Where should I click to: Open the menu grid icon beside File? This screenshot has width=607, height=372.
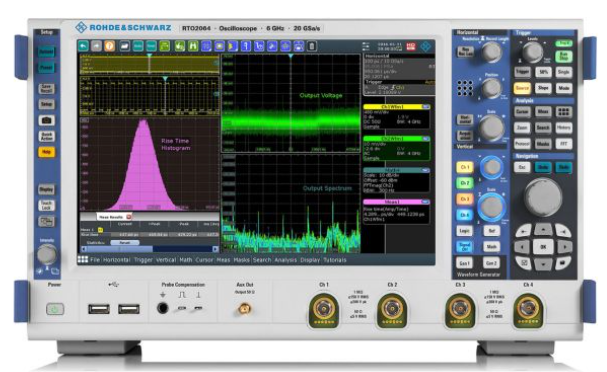coord(82,260)
